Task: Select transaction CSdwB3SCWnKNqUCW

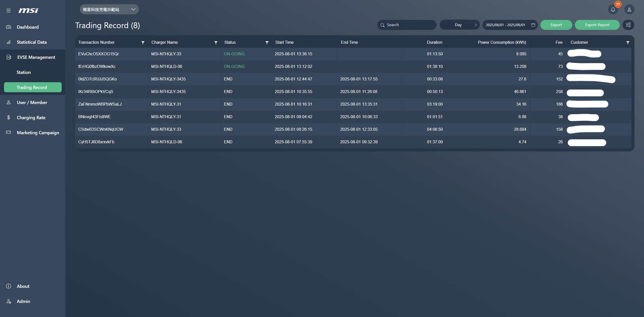Action: (101, 129)
